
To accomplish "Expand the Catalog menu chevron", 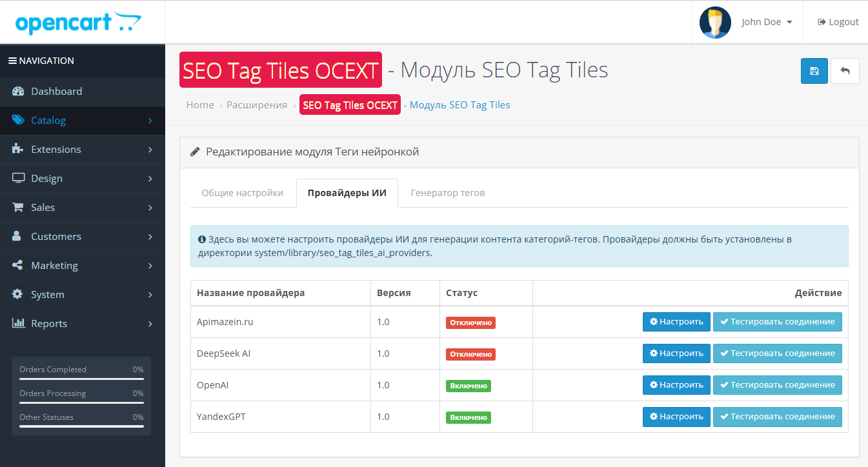I will click(150, 121).
